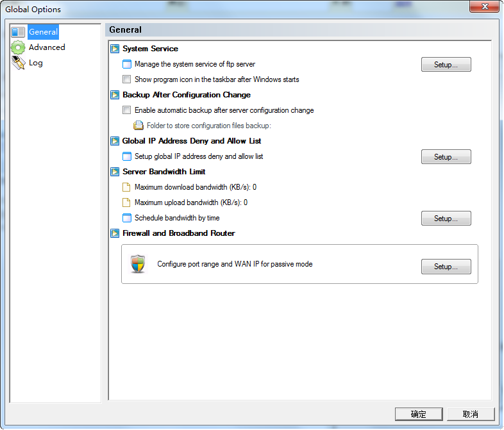Viewport: 504px width, 430px height.
Task: Click the icon beside Manage the system service
Action: (127, 64)
